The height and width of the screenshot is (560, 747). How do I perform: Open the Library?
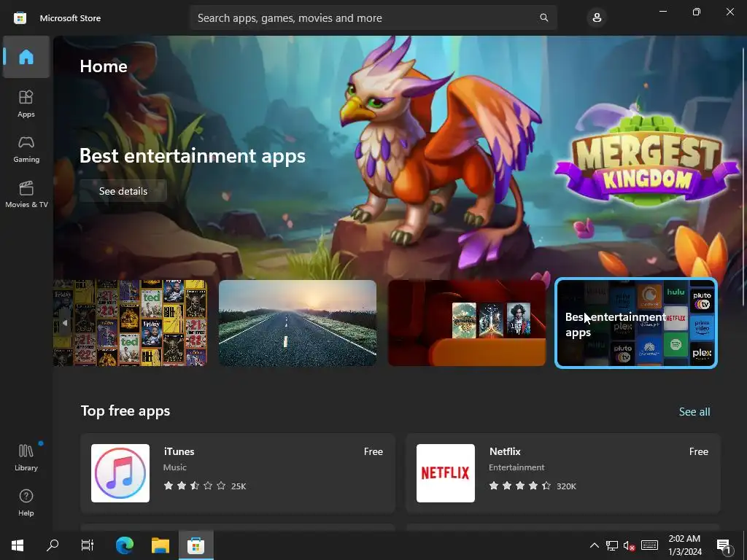[26, 457]
